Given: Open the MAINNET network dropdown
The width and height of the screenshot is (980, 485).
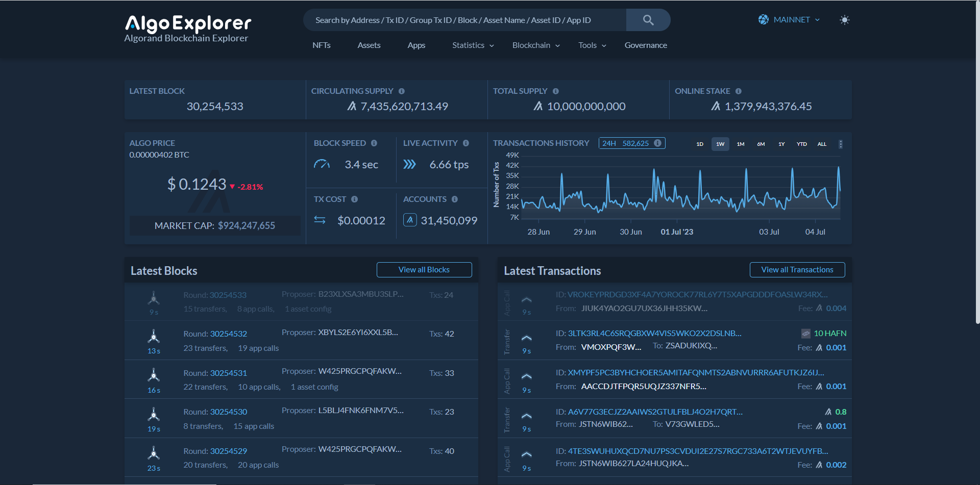Looking at the screenshot, I should click(x=790, y=19).
